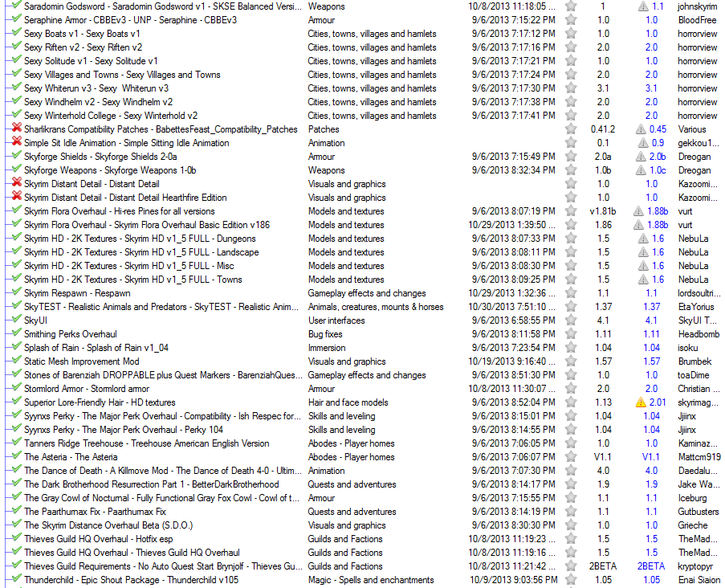Screen dimensions: 725x588
Task: Click the endorse star for Sexy Whiterun v3
Action: coord(571,88)
